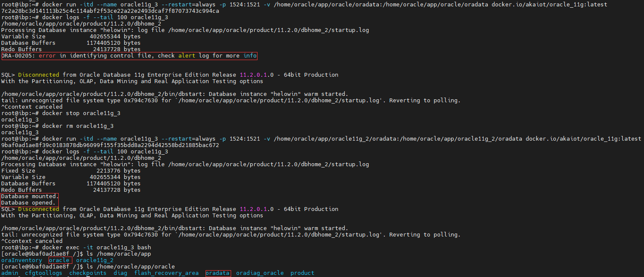Click the highlighted oradata directory name
This screenshot has width=644, height=277.
(x=218, y=273)
